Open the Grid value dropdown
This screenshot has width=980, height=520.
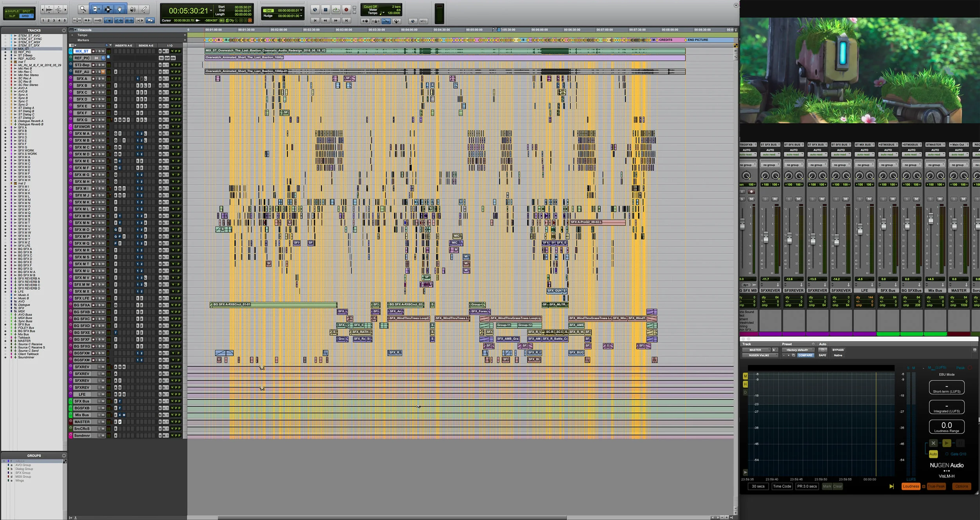302,11
